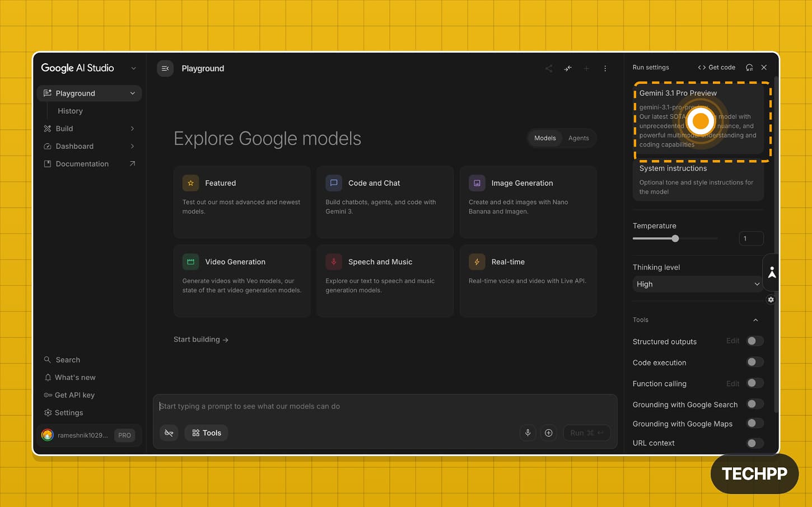The width and height of the screenshot is (812, 507).
Task: Open the System instructions box
Action: 698,180
